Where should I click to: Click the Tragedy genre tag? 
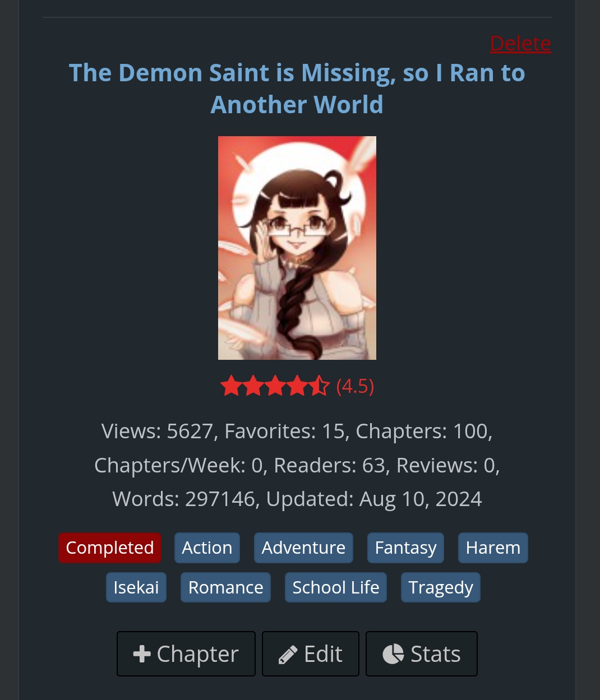[441, 587]
